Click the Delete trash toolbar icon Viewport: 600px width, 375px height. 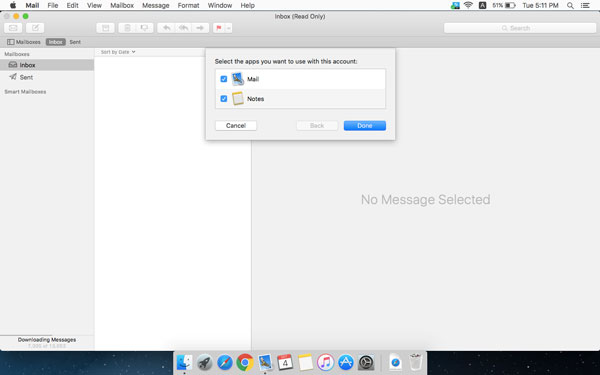pyautogui.click(x=127, y=28)
